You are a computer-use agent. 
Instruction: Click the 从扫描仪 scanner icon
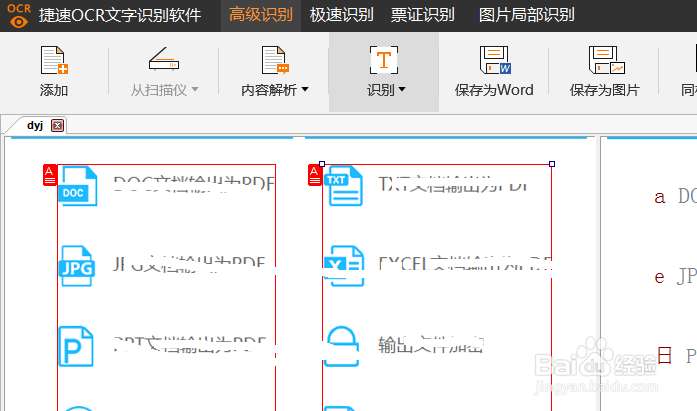click(164, 59)
